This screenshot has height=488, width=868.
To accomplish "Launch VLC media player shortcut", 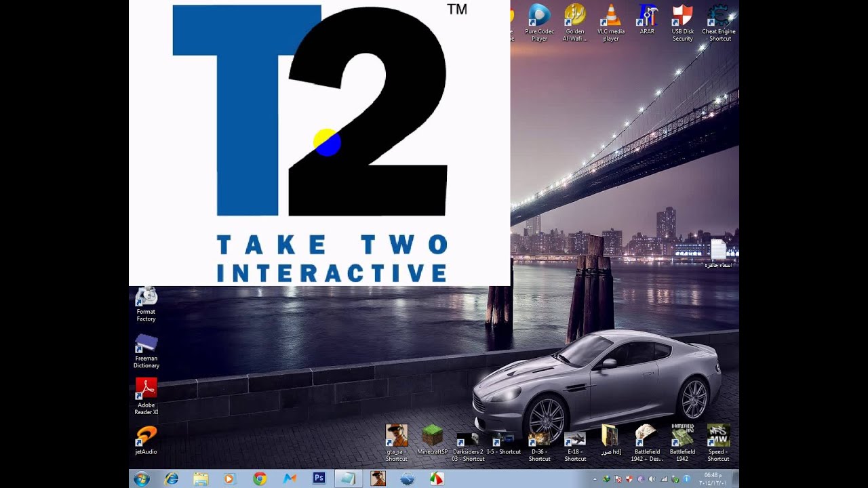I will tap(611, 22).
